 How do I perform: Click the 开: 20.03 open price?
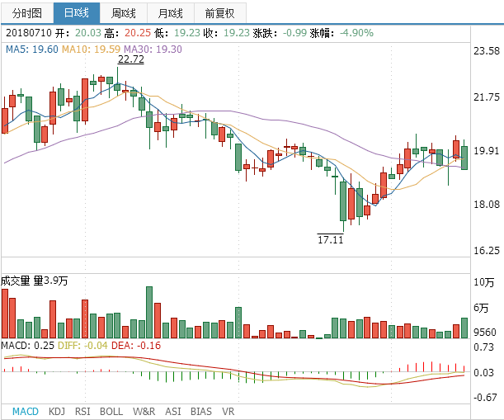[x=78, y=33]
